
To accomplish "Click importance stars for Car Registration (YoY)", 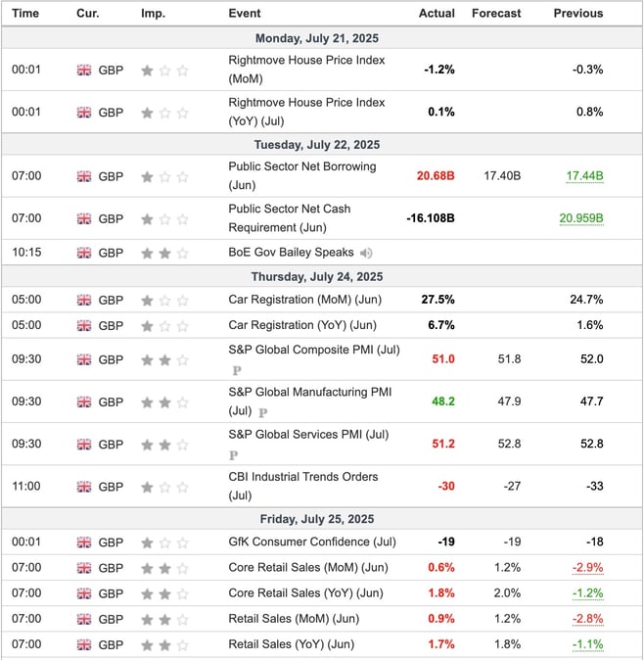I will (x=164, y=326).
